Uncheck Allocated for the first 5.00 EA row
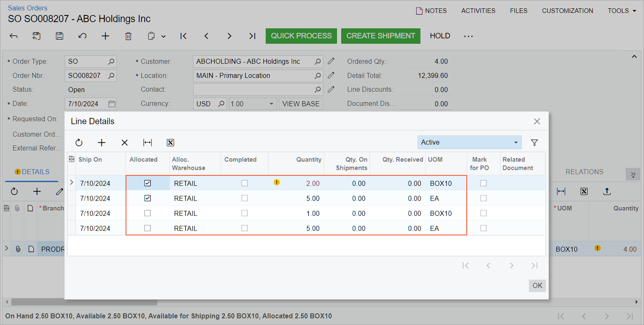The image size is (644, 325). (x=147, y=198)
